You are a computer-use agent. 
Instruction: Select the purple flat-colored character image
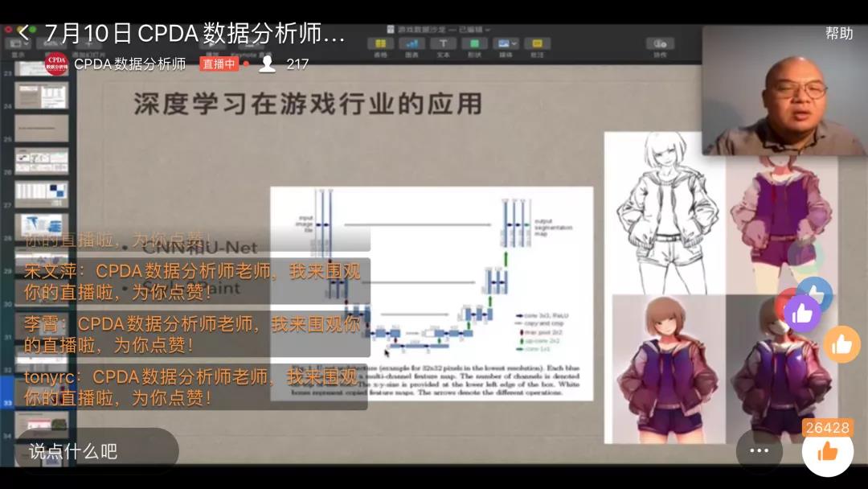click(x=780, y=224)
